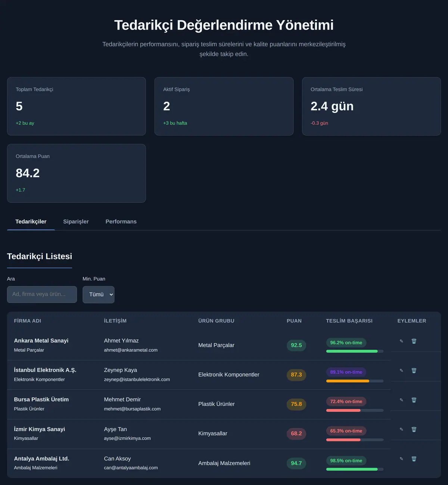Click the EYLEMLER column header
The image size is (448, 485).
412,321
